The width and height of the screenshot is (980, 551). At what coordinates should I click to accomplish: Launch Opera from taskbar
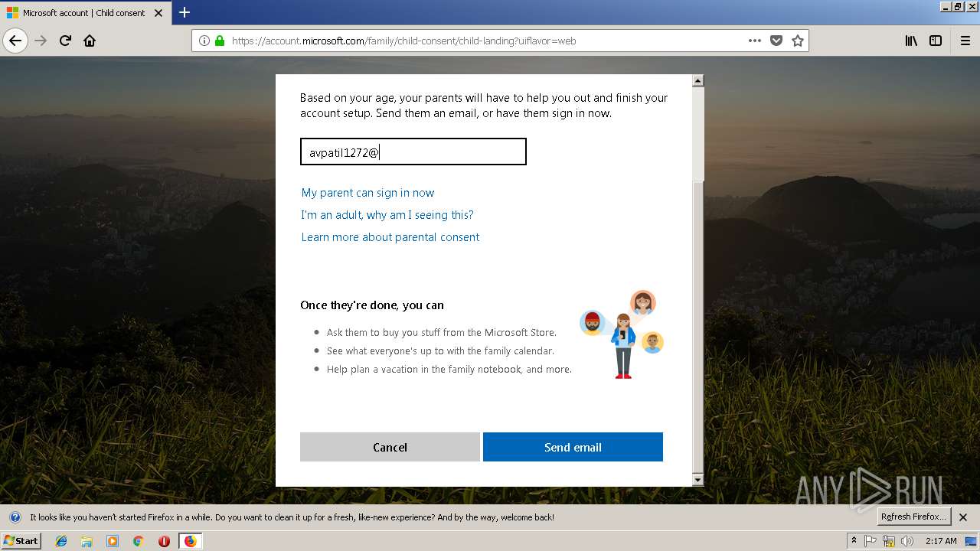click(164, 541)
